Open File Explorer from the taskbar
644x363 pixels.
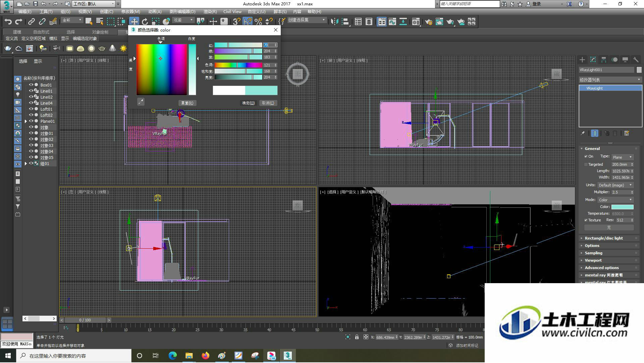(189, 356)
